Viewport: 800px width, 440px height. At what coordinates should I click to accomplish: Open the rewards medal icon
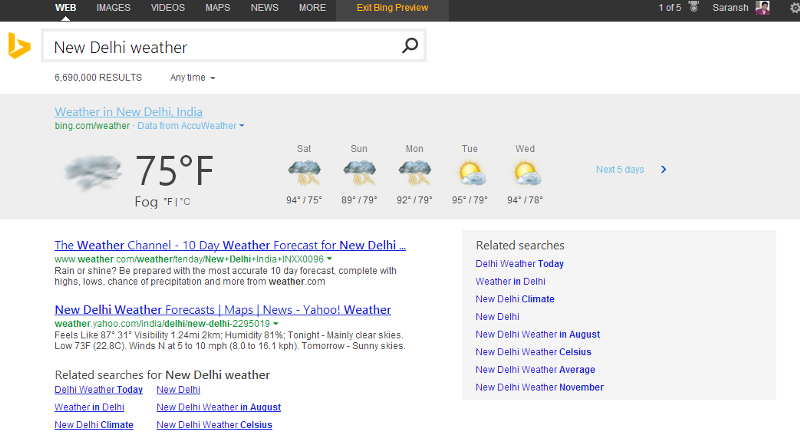tap(693, 7)
